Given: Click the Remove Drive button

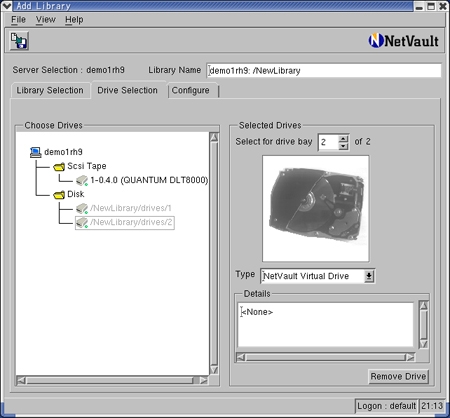Looking at the screenshot, I should tap(398, 376).
